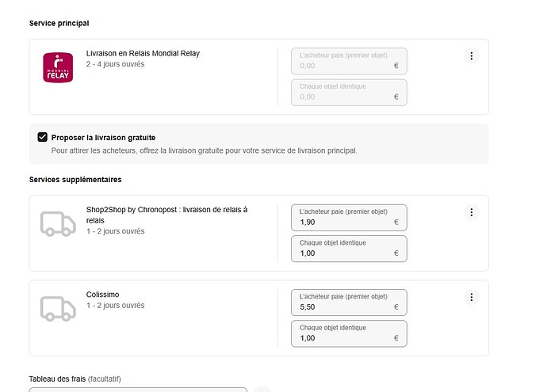This screenshot has width=547, height=392.
Task: Focus Shop2Shop 'Chaque objet identique' 1,00 field
Action: click(x=349, y=249)
